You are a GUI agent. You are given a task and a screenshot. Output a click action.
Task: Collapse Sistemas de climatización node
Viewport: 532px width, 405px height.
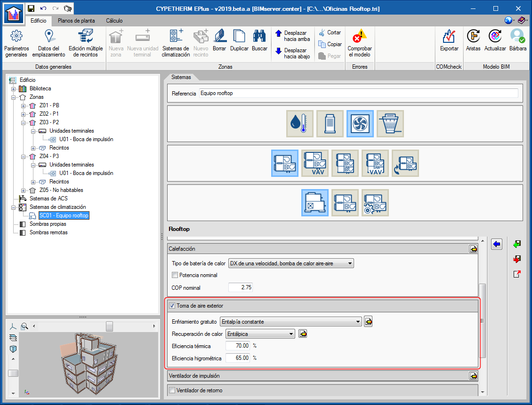(x=13, y=207)
